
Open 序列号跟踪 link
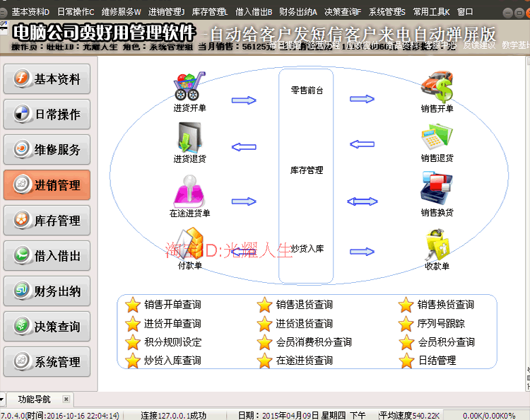point(441,324)
